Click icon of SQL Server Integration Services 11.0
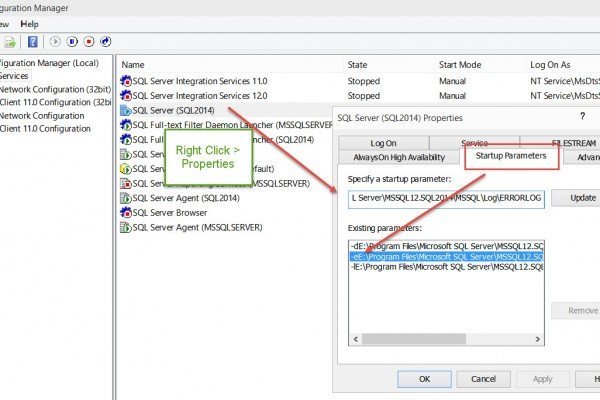Screen dimensions: 600x400 click(x=126, y=81)
